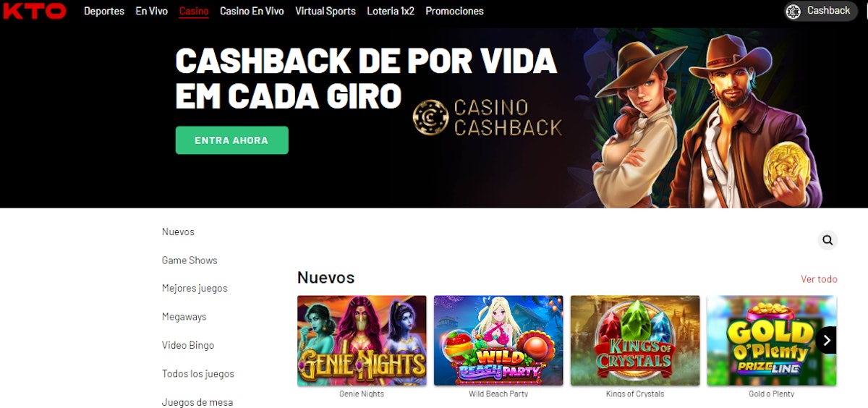Select the Game Shows category
Screen dimensions: 868x408
click(x=190, y=260)
